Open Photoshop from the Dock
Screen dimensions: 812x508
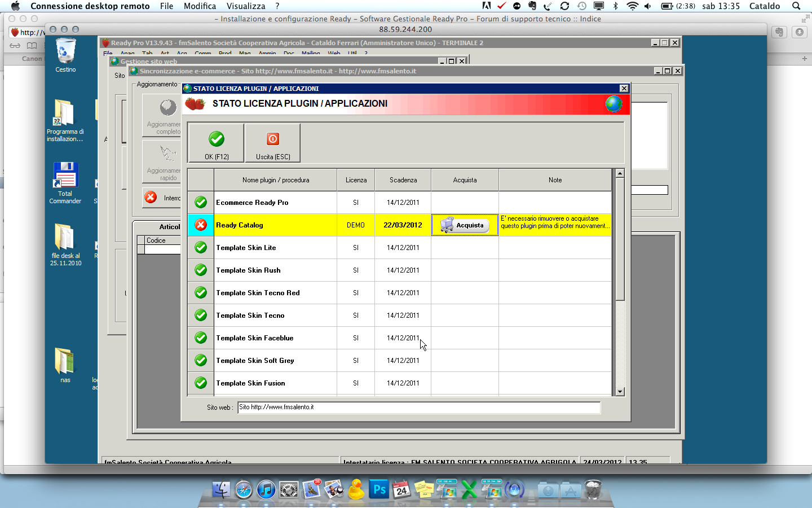coord(379,489)
